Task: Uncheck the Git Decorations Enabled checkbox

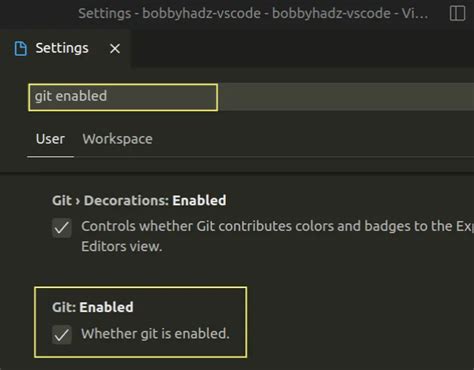Action: pos(62,228)
